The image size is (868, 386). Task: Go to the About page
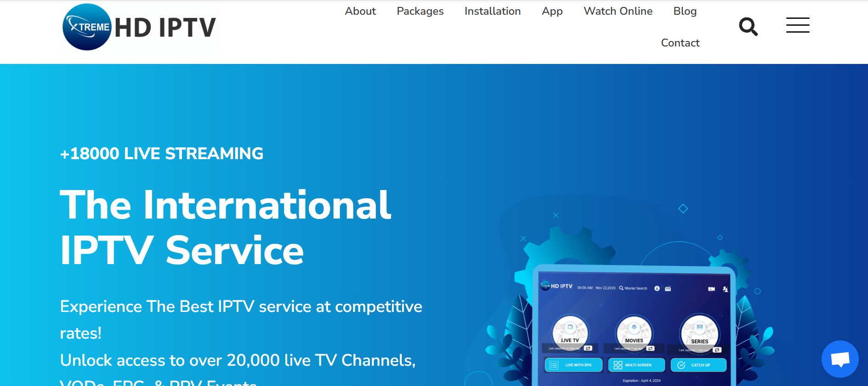pyautogui.click(x=360, y=11)
